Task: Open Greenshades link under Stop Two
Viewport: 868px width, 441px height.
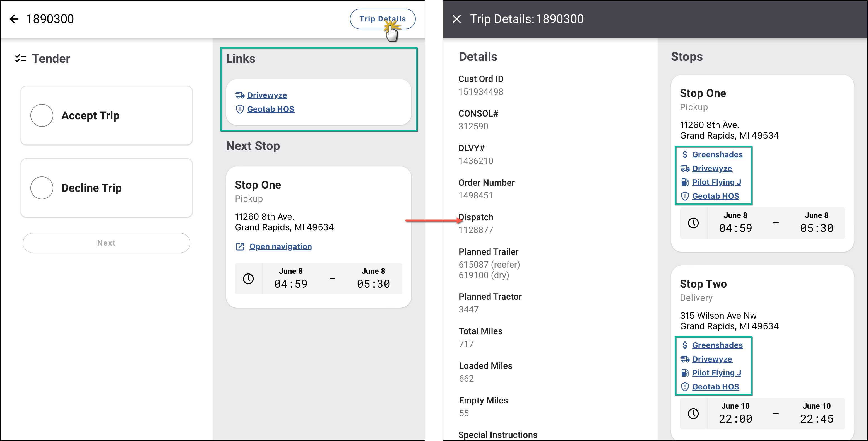Action: tap(717, 345)
